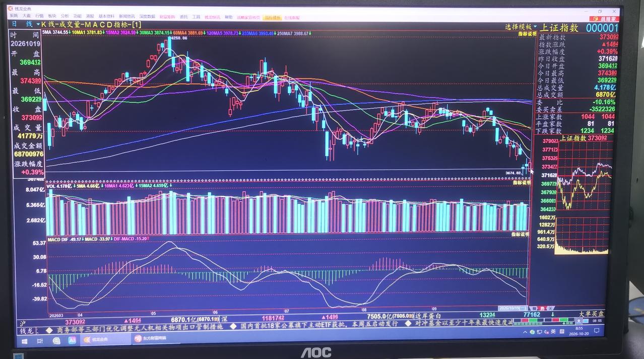Open 指标说明 for the volume panel
644x359 pixels.
522,182
